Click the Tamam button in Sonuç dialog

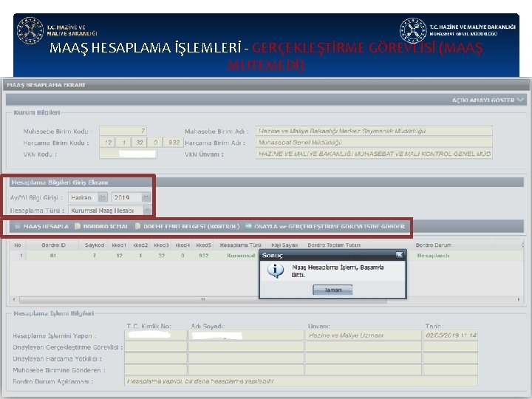click(x=332, y=290)
